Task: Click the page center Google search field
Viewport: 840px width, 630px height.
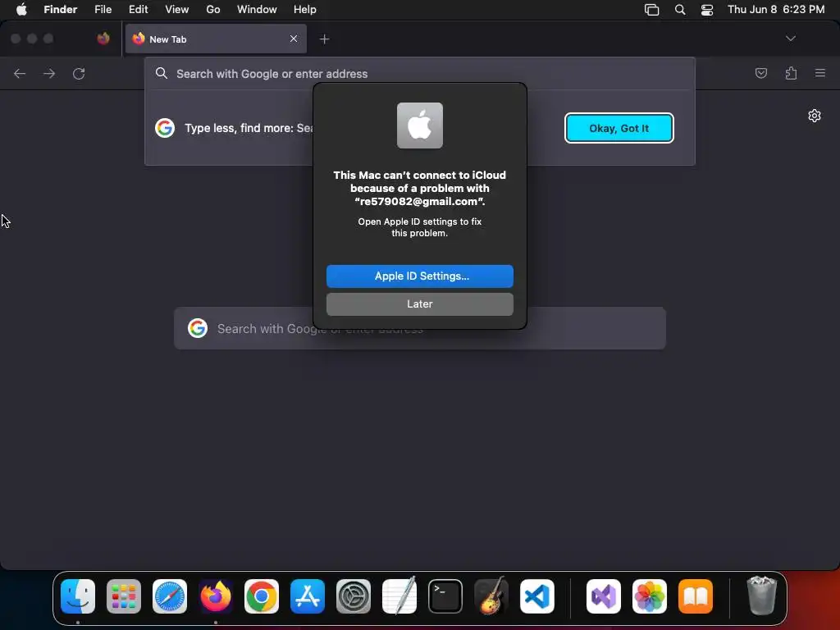Action: coord(419,328)
